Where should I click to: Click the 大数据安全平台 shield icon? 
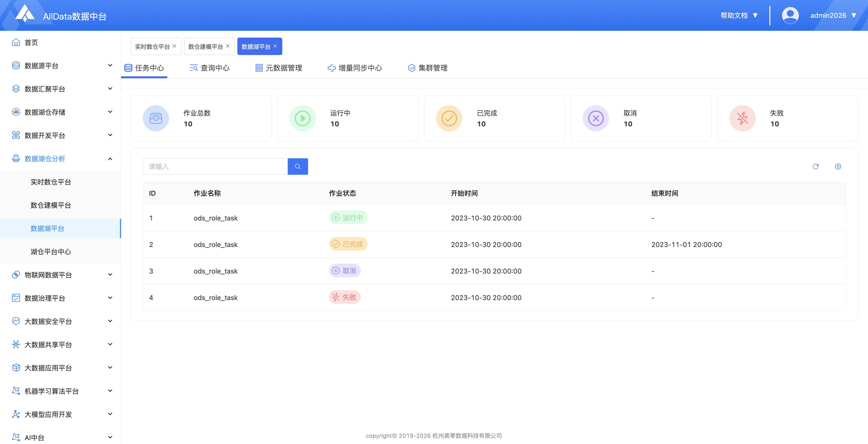point(16,321)
